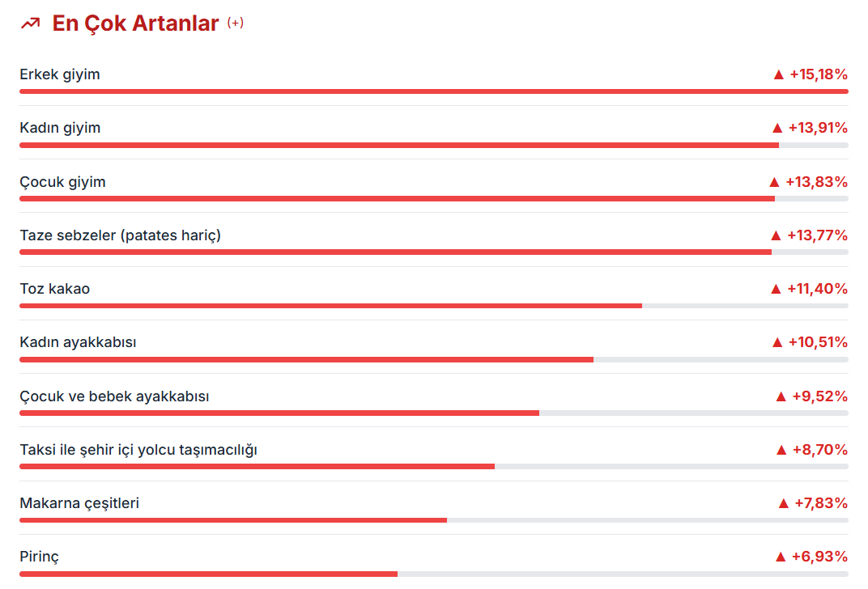Click the +13,77% percentage value
This screenshot has height=589, width=868.
(818, 235)
